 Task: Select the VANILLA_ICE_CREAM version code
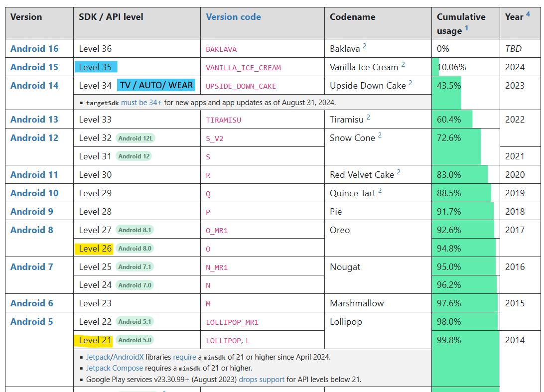[x=243, y=68]
